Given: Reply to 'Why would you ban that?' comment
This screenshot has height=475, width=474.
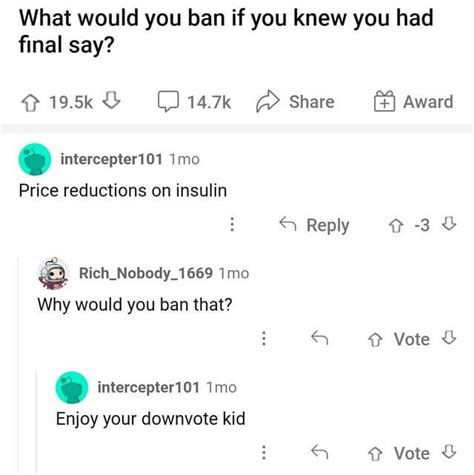Looking at the screenshot, I should [x=320, y=338].
